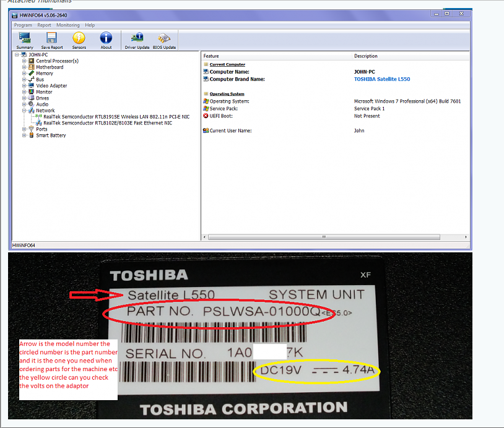Launch BIOS Update toolbar icon
504x428 pixels.
(x=164, y=40)
